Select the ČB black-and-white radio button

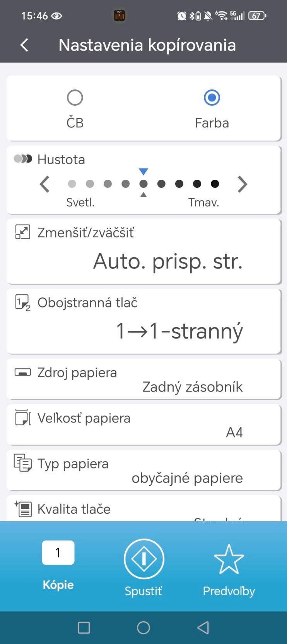click(75, 98)
